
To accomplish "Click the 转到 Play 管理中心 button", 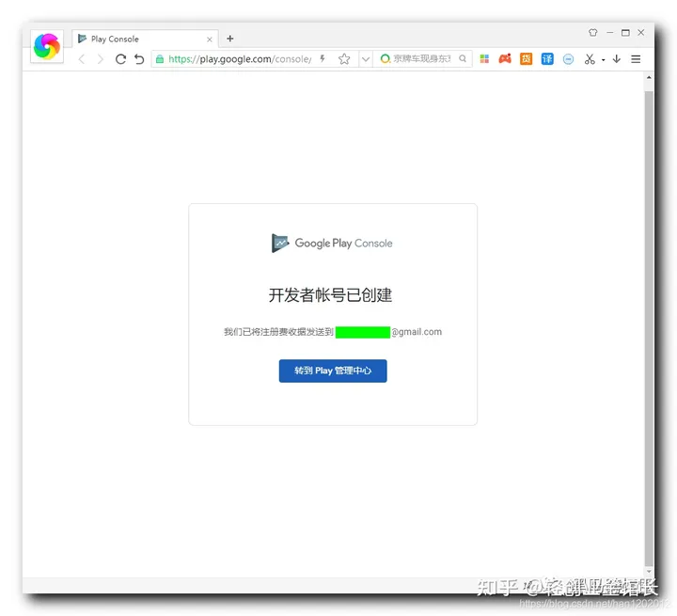I will [x=333, y=371].
